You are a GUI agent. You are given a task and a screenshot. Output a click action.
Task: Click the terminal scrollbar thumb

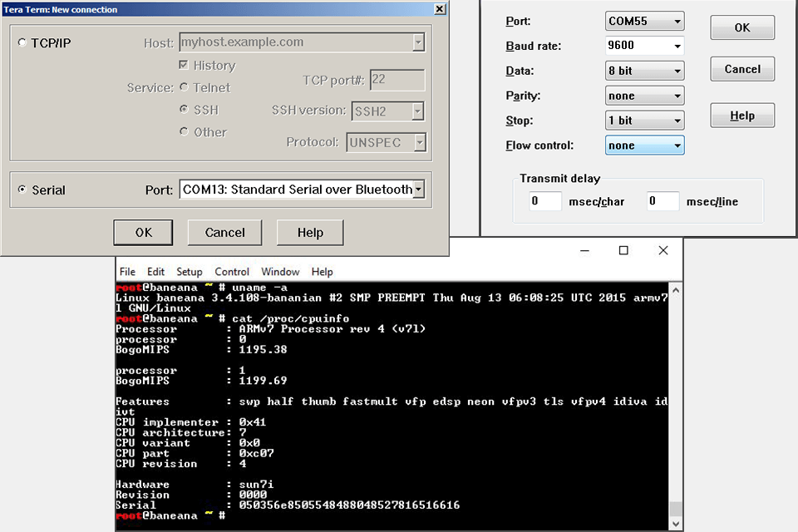[x=676, y=509]
